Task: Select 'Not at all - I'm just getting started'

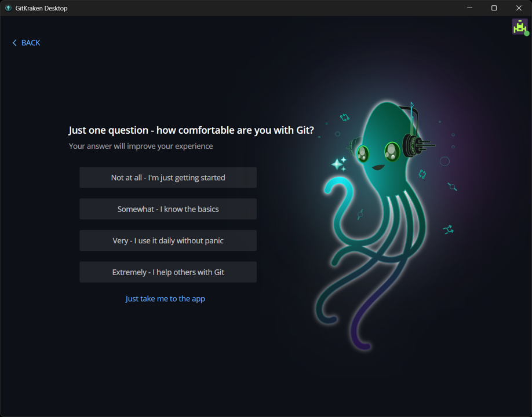Action: click(x=168, y=178)
